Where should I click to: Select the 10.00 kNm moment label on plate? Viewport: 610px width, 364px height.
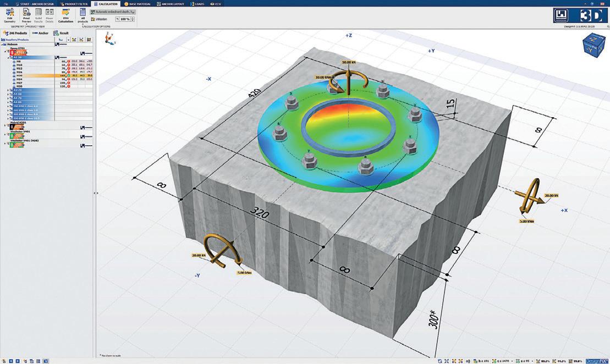(323, 78)
